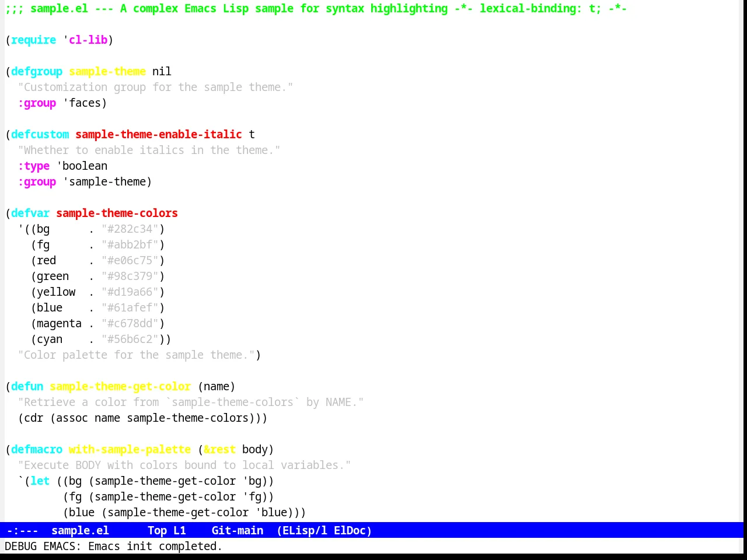
Task: Click the quoted symbol 'fg in let bindings
Action: click(252, 496)
